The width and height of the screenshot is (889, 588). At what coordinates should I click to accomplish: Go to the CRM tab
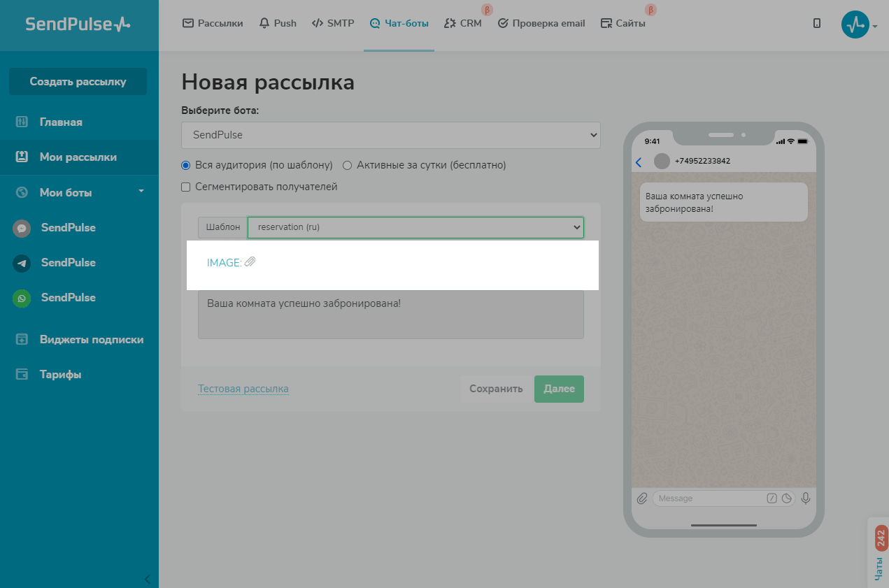463,23
